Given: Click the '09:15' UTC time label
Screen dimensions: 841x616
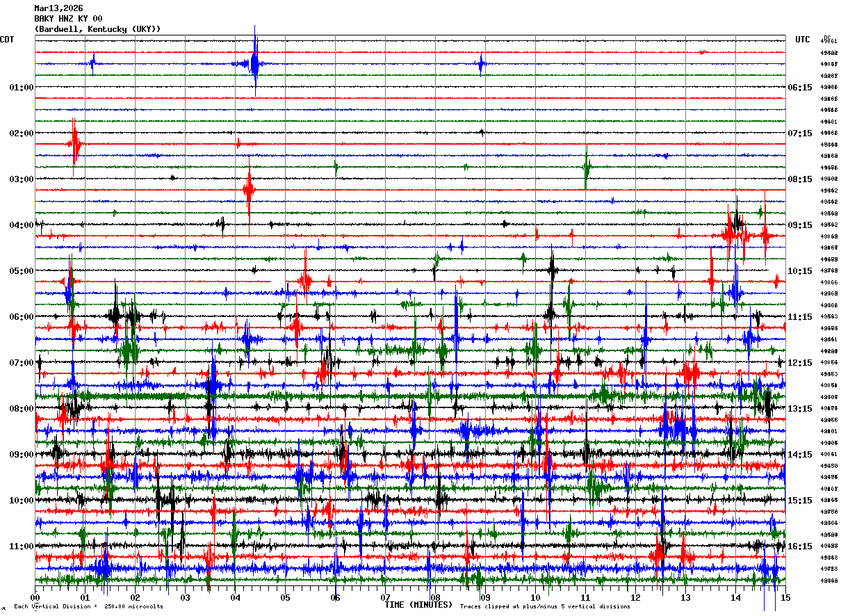Looking at the screenshot, I should tap(800, 225).
